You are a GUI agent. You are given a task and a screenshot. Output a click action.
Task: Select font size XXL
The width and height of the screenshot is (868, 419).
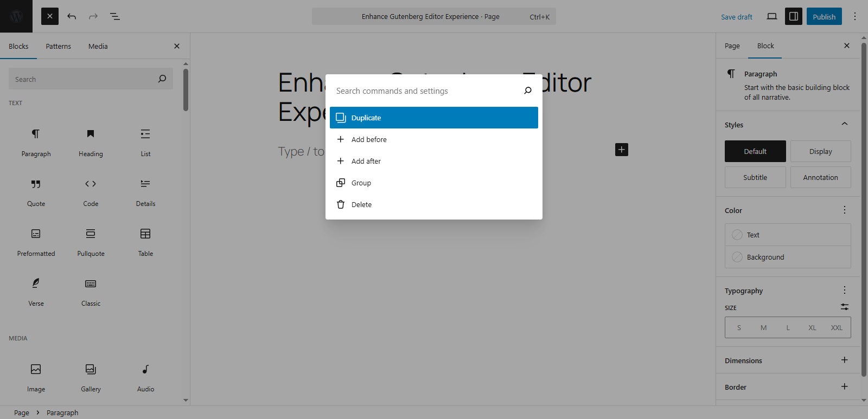pyautogui.click(x=837, y=327)
